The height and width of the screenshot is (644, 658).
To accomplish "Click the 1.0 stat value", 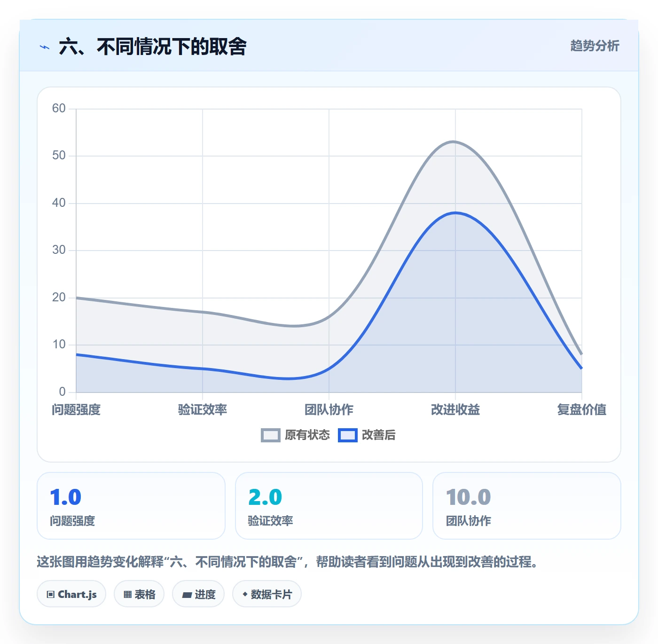I will pyautogui.click(x=66, y=497).
